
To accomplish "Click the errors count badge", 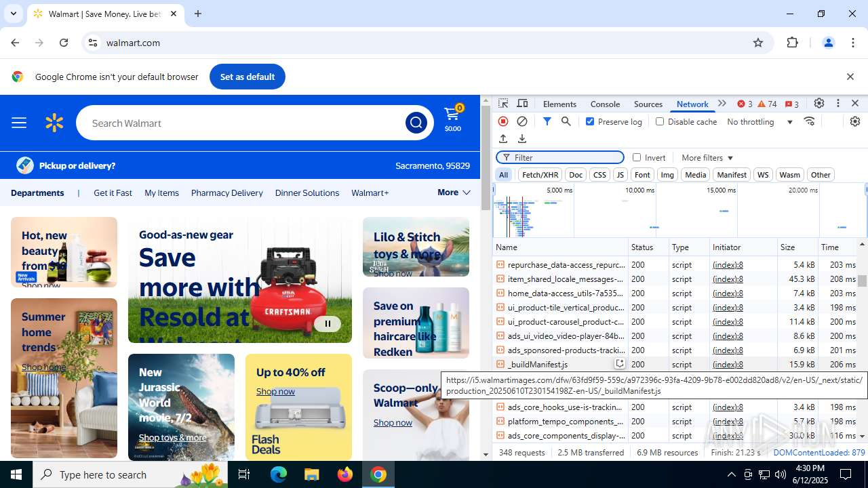I will click(745, 104).
